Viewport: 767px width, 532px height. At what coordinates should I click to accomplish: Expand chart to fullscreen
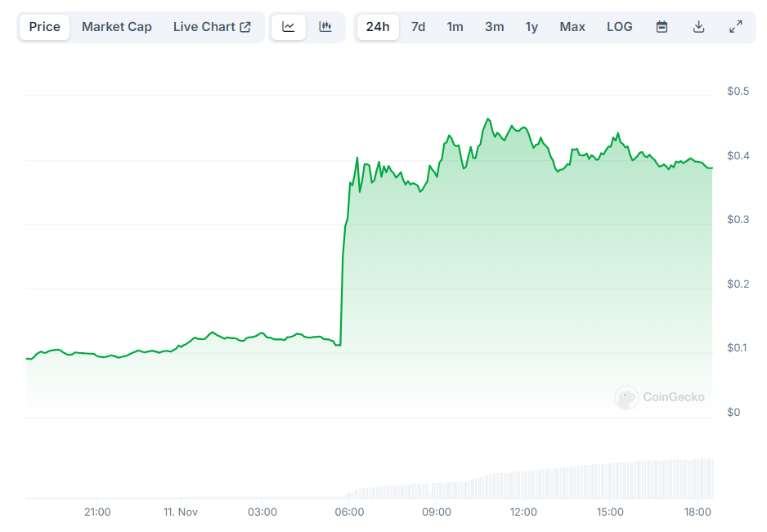coord(736,27)
